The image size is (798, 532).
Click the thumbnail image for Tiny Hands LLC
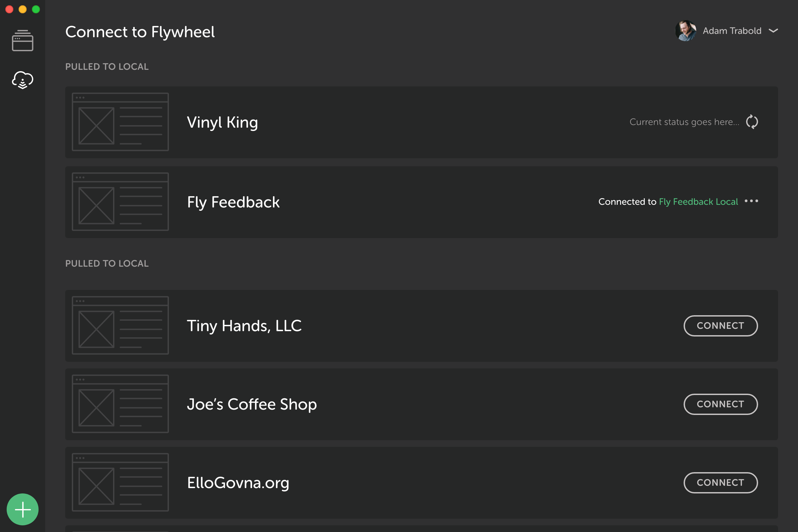click(119, 326)
